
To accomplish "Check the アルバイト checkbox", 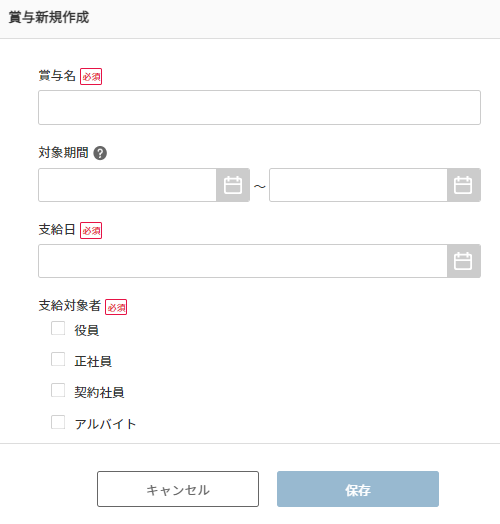I will pyautogui.click(x=58, y=422).
